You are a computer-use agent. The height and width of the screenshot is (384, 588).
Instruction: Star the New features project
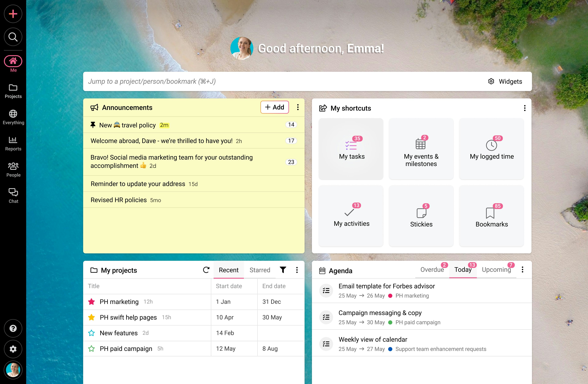91,333
